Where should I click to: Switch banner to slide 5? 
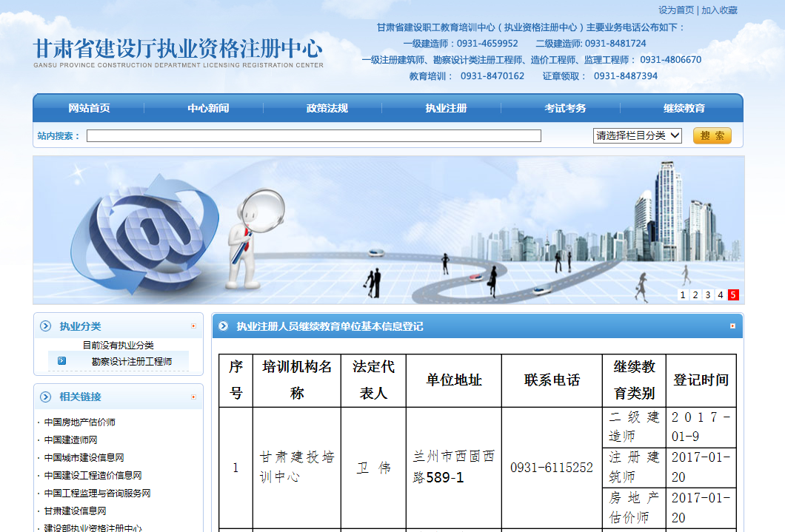click(733, 295)
